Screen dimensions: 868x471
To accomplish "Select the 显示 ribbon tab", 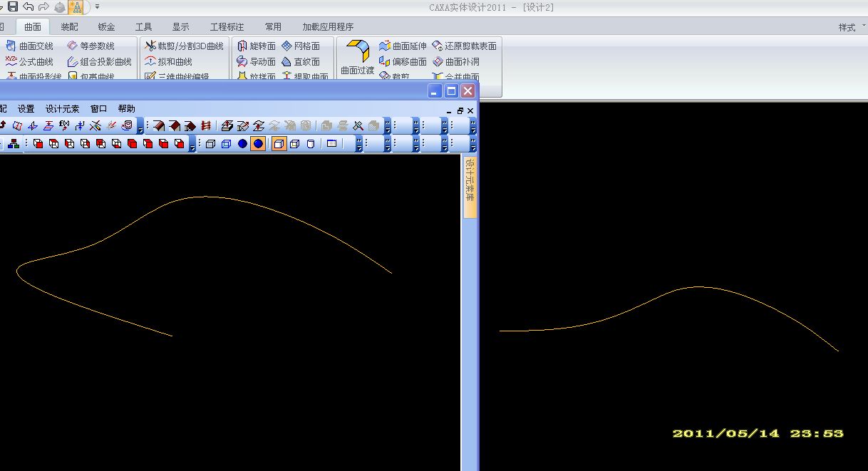I will click(180, 27).
